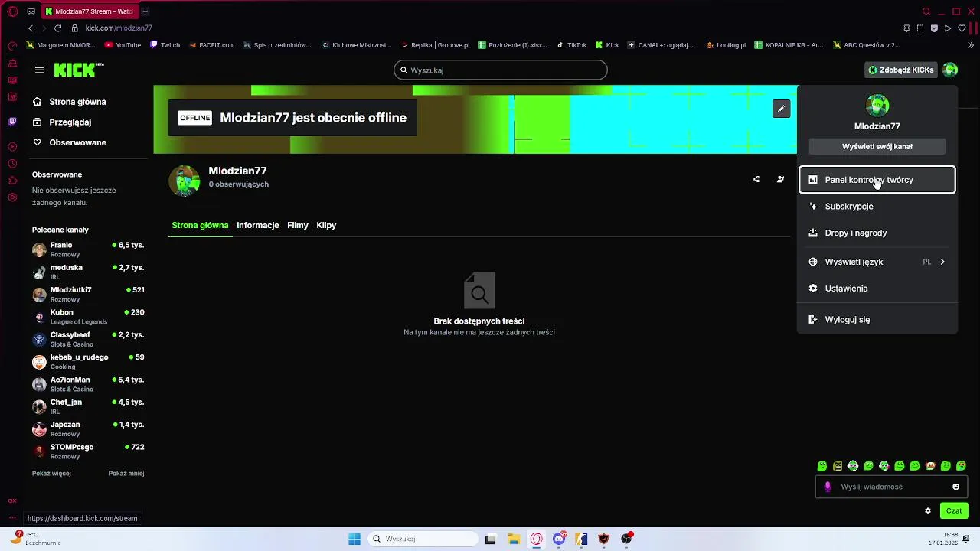Switch to the Informacje tab
The height and width of the screenshot is (551, 980).
pyautogui.click(x=258, y=225)
